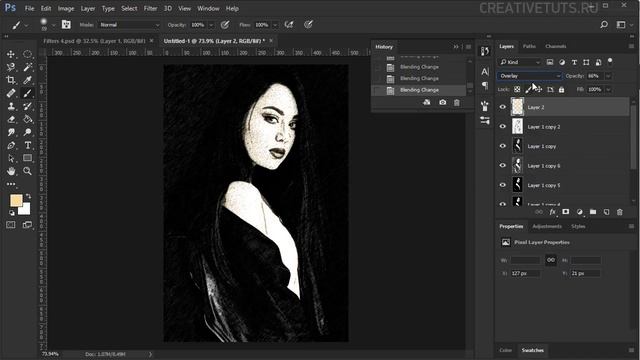Delete layer with trash icon in Layers
640x360 pixels.
click(620, 212)
